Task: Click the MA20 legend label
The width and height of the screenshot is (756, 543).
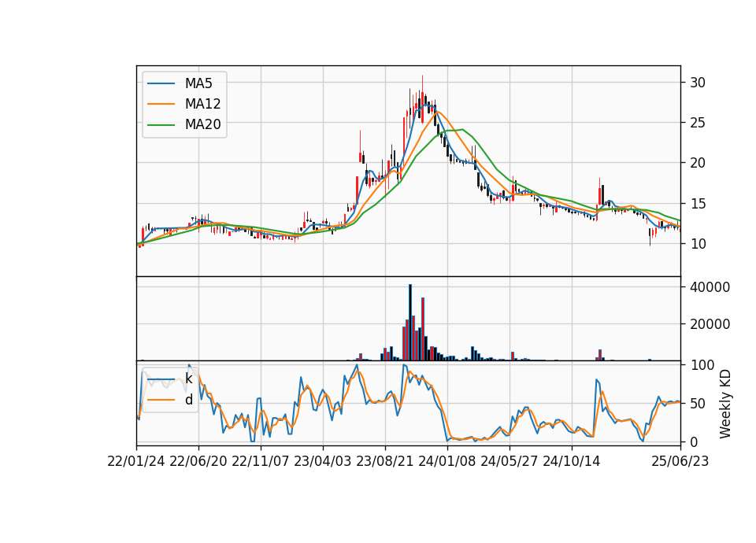Action: pyautogui.click(x=202, y=124)
